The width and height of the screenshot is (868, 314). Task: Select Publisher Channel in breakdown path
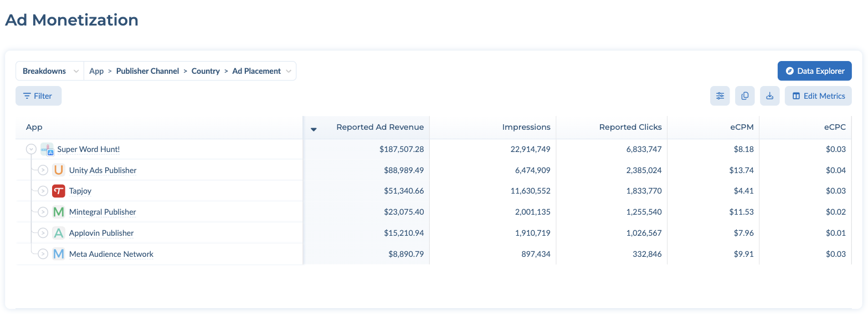(x=147, y=71)
